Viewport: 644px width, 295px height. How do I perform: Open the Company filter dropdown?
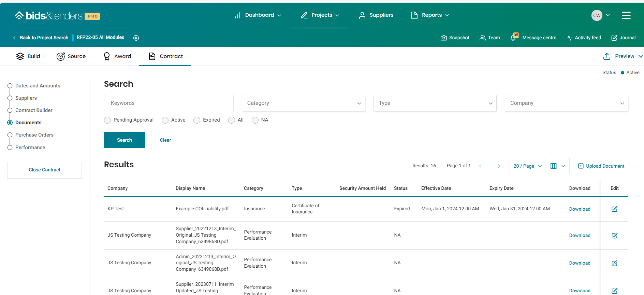(566, 103)
